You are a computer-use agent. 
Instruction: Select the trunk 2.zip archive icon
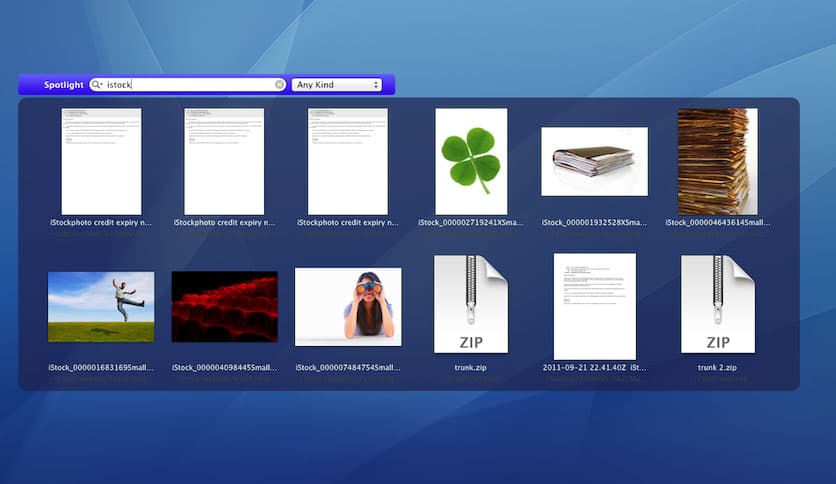click(718, 304)
